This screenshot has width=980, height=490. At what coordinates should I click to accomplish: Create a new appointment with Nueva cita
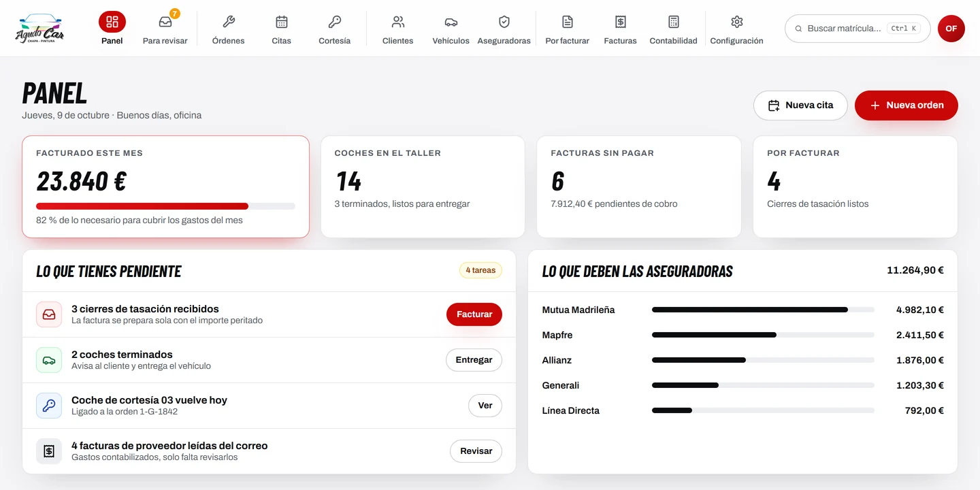tap(800, 105)
